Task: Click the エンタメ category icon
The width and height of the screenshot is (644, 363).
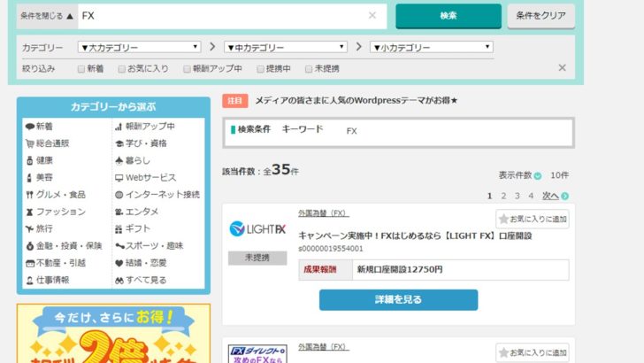Action: (x=119, y=212)
